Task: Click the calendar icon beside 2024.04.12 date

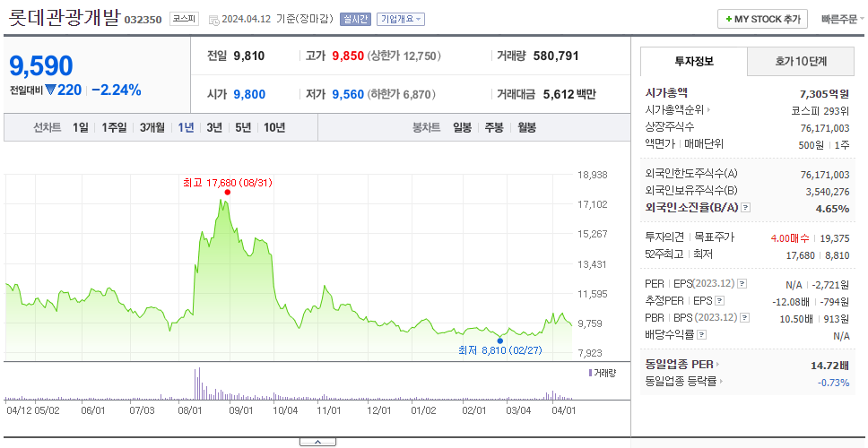Action: [213, 20]
